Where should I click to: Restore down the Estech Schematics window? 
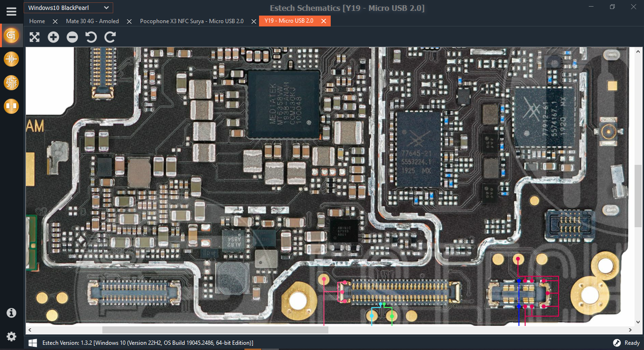click(x=612, y=7)
